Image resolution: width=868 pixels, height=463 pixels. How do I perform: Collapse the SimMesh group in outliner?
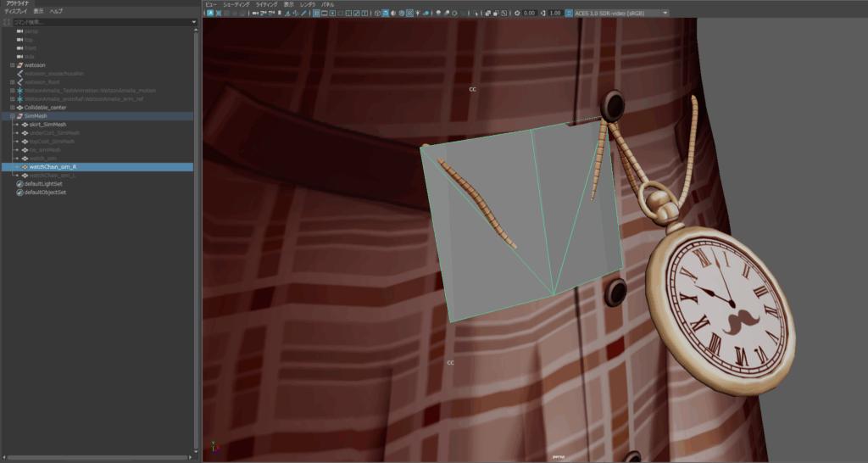(12, 116)
